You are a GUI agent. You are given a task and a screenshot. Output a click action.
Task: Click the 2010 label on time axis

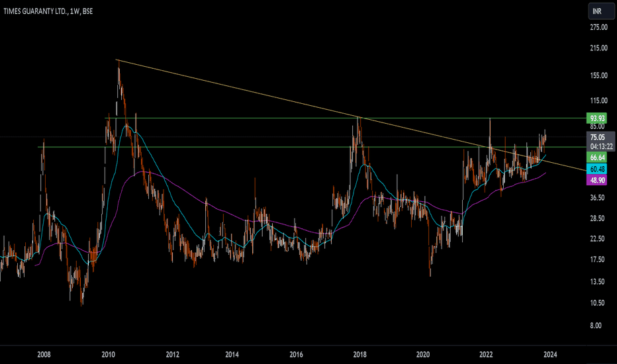(x=108, y=355)
